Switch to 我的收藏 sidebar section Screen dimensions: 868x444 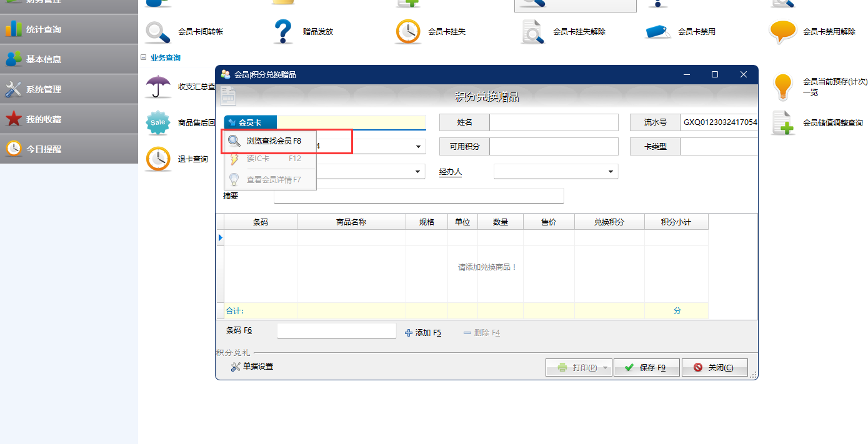(43, 119)
